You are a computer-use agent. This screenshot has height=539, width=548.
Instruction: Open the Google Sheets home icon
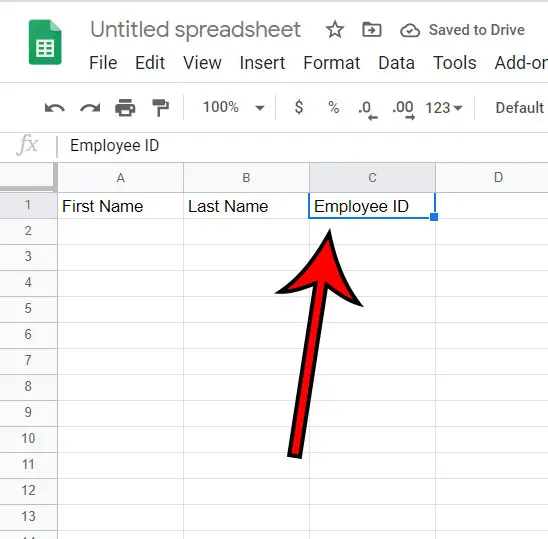pyautogui.click(x=45, y=42)
